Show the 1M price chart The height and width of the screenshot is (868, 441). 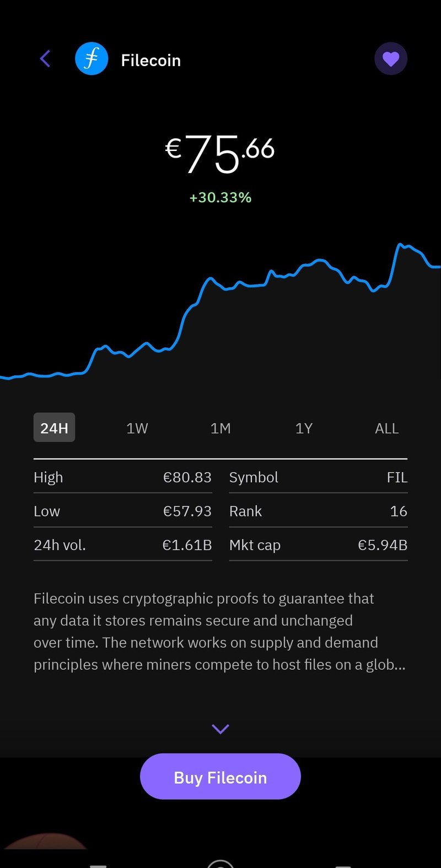(220, 428)
